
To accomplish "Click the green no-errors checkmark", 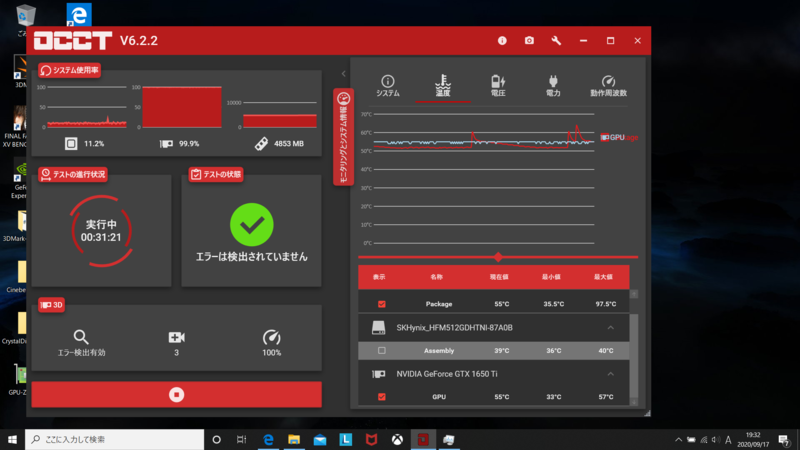I will pyautogui.click(x=252, y=224).
